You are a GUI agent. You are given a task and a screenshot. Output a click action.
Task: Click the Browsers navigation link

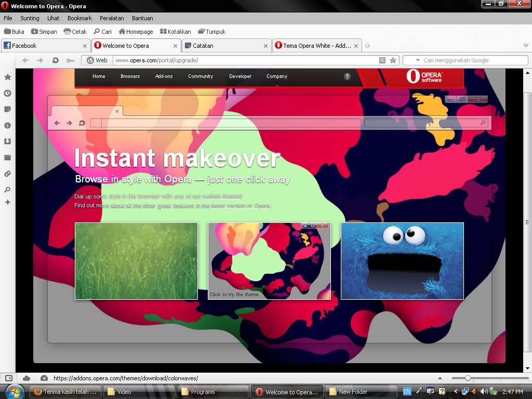tap(130, 76)
